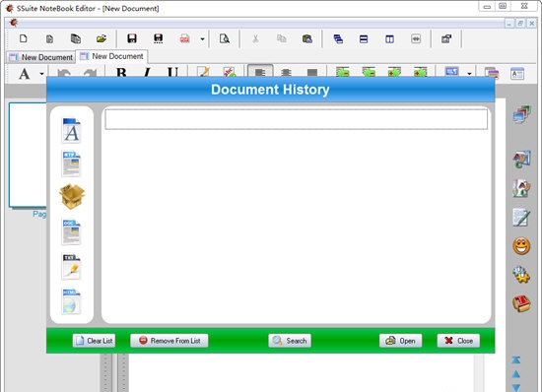
Task: Jump to top with double-arrow up icon
Action: point(516,360)
